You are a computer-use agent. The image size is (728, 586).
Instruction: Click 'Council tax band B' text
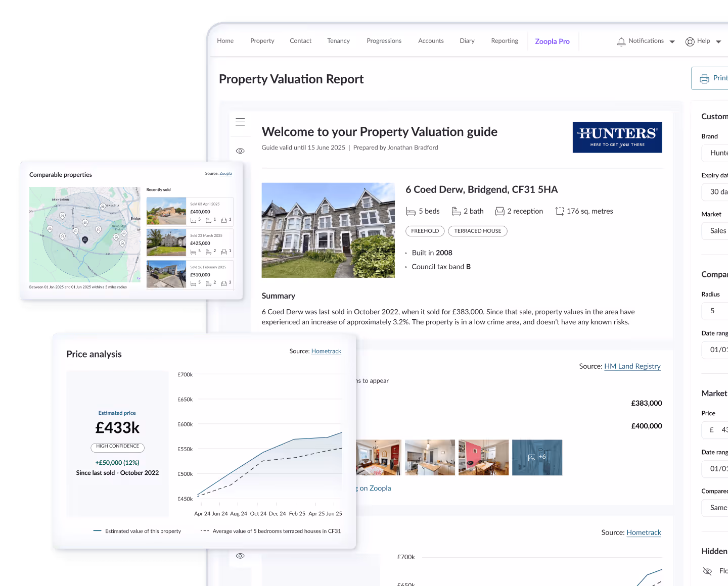pyautogui.click(x=441, y=267)
